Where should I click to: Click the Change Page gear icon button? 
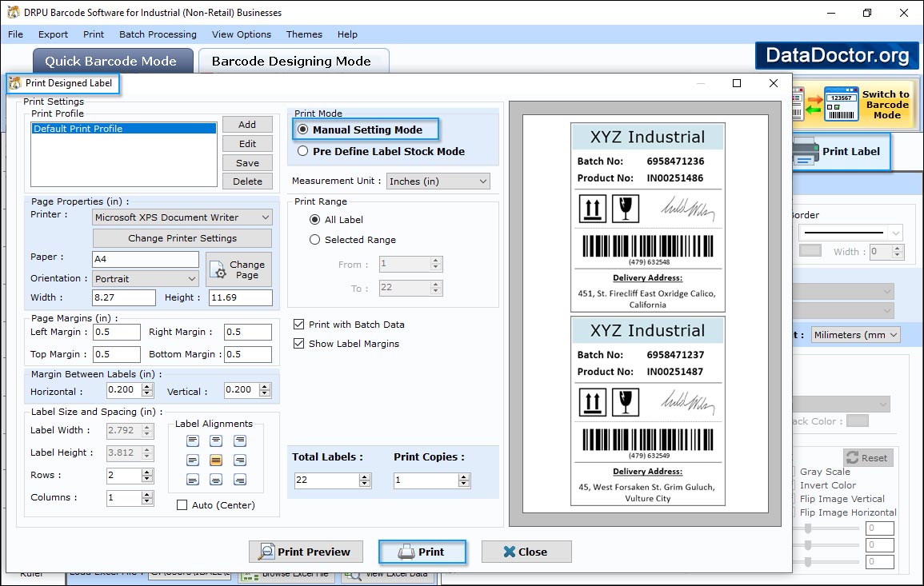pos(238,269)
